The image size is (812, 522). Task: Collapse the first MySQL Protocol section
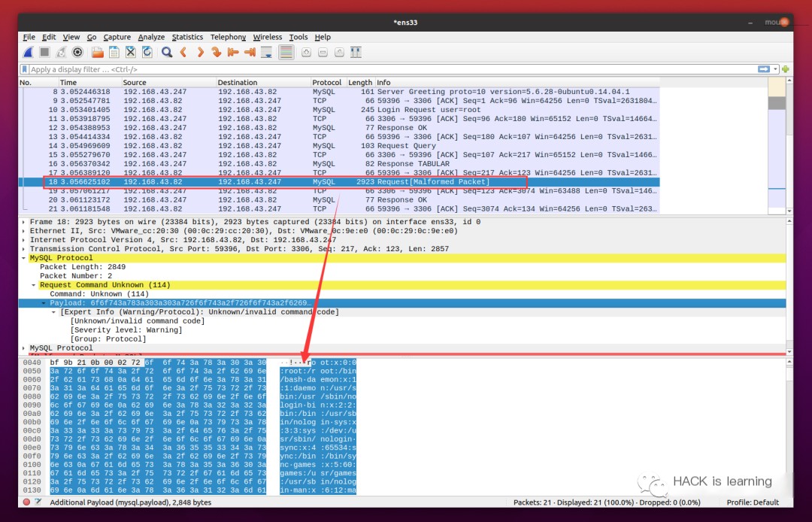point(24,258)
